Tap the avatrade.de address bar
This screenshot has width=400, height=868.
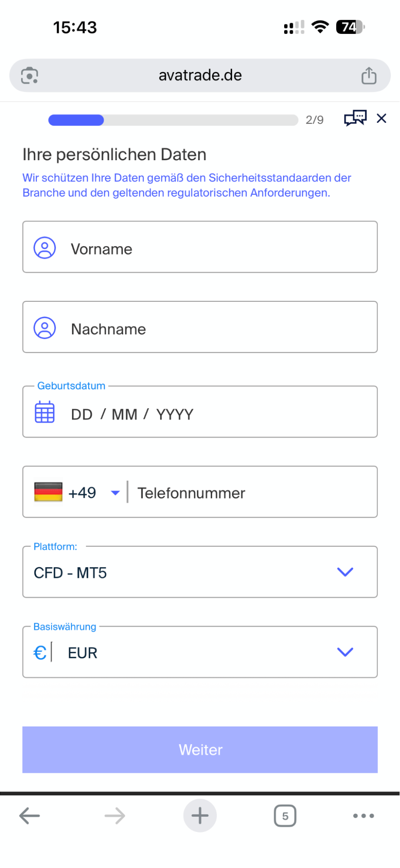tap(200, 76)
